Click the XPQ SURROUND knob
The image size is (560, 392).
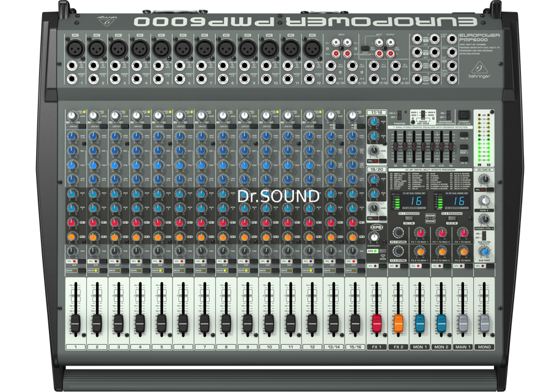pos(374,237)
